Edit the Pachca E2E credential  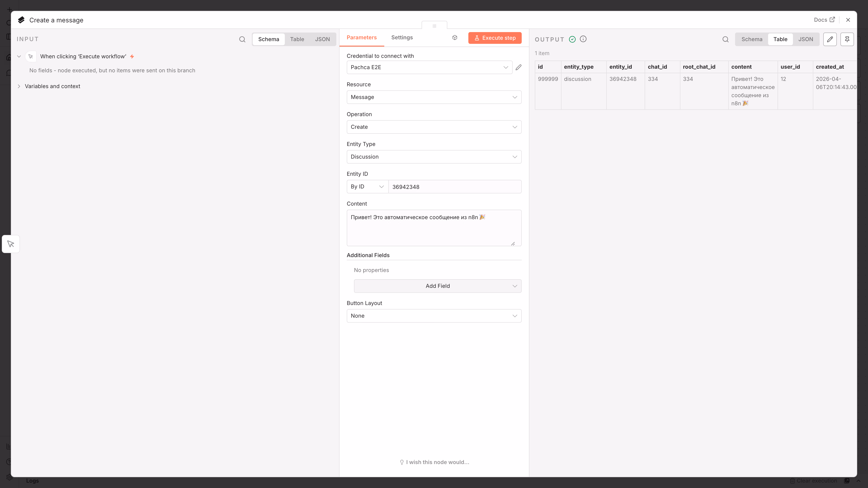pyautogui.click(x=518, y=67)
